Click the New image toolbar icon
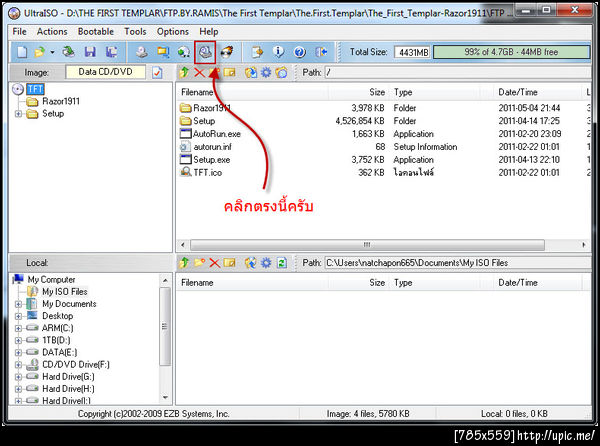Viewport: 600px width, 446px height. 22,52
